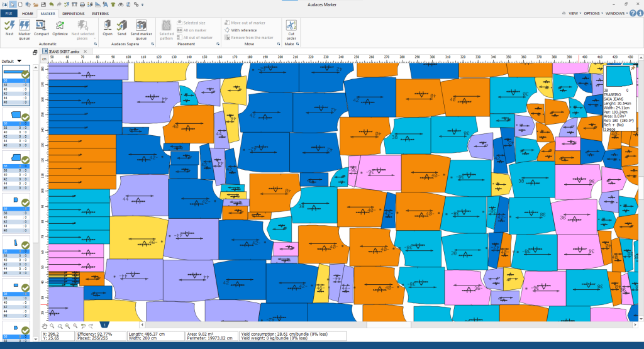Expand the Automatic group dialog launcher
Viewport: 644px width, 349px height.
[x=96, y=44]
